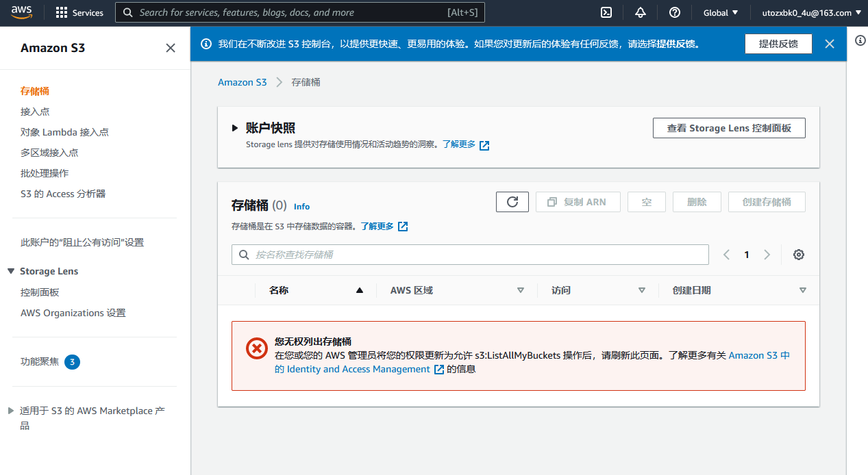Image resolution: width=868 pixels, height=475 pixels.
Task: Open the info panel icon at right edge
Action: 860,40
